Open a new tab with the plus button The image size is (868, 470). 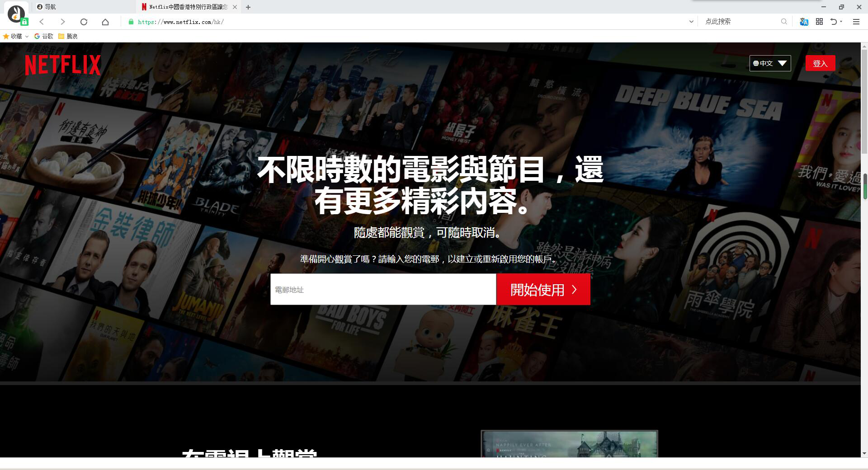point(248,7)
